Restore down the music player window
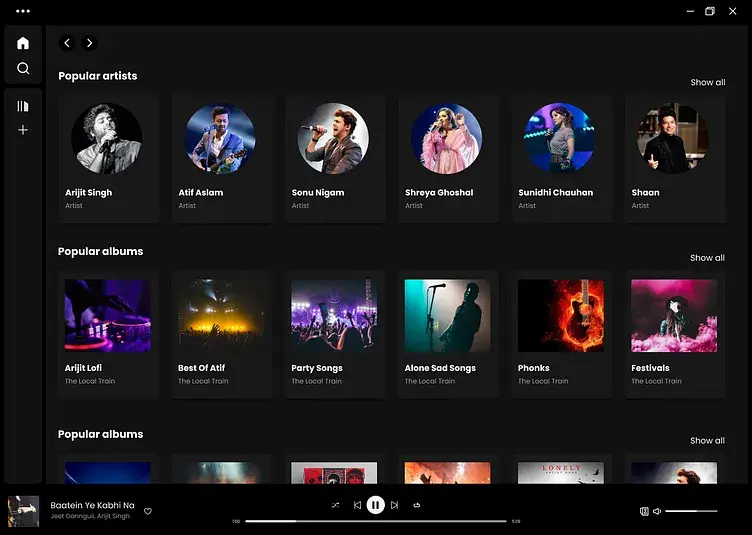The image size is (752, 535). click(710, 11)
